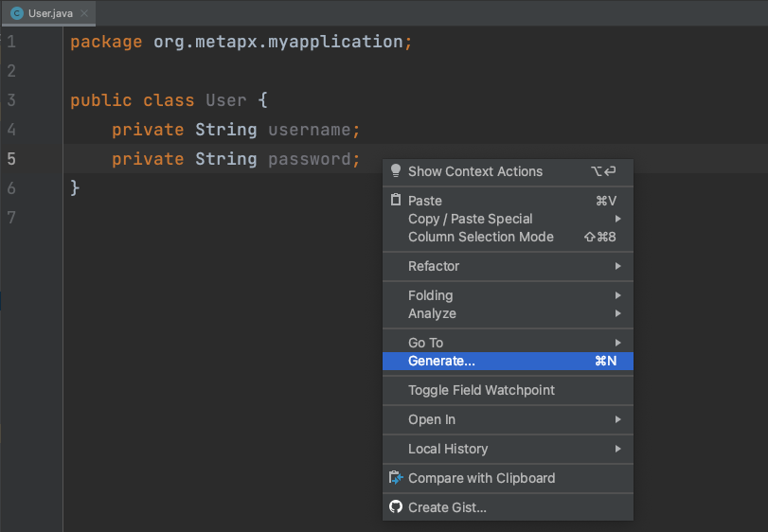Click the clipboard icon next to Paste
768x532 pixels.
click(x=396, y=200)
